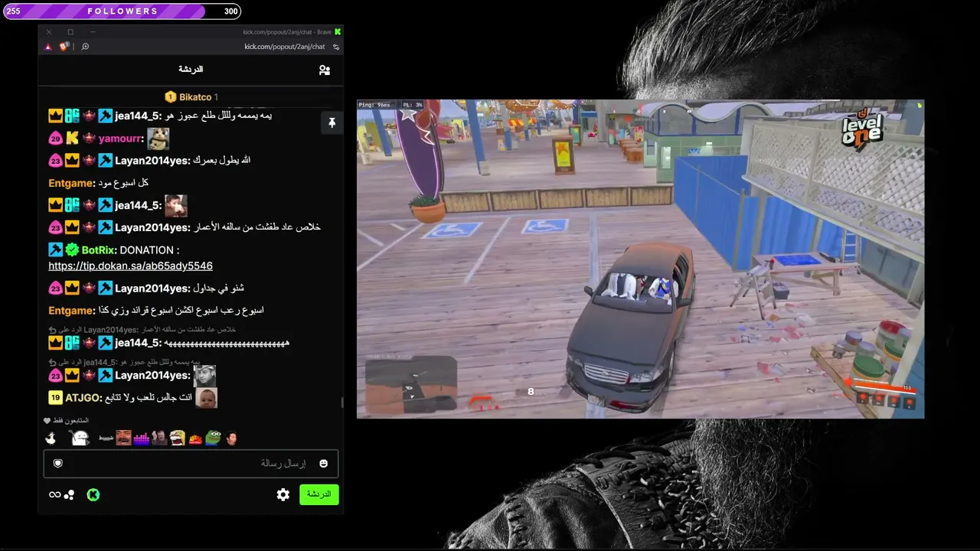Select the duck emote
980x551 pixels.
(51, 438)
